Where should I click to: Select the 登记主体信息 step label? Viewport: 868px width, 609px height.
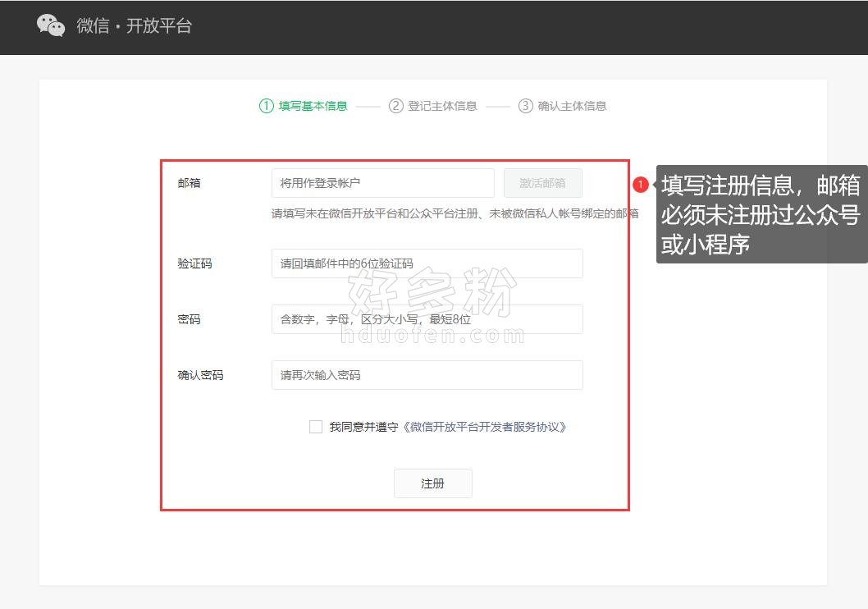(x=442, y=106)
